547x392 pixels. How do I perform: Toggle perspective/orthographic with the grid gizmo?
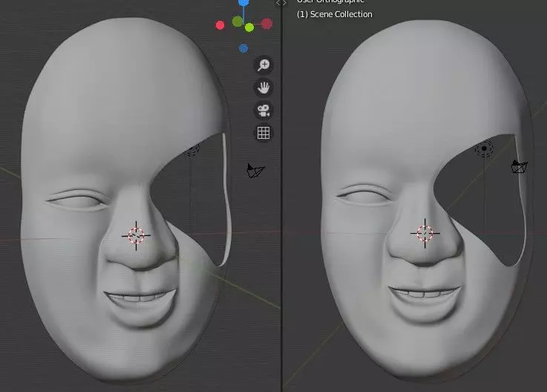pos(263,133)
